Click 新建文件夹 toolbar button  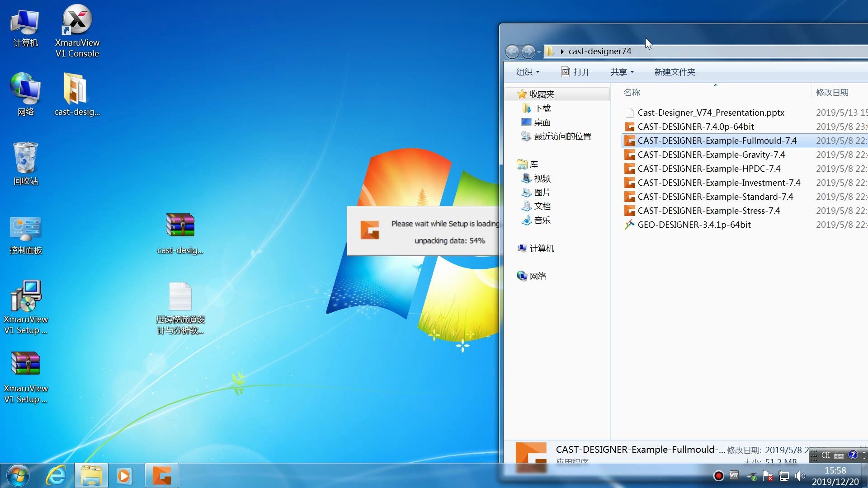[x=674, y=72]
